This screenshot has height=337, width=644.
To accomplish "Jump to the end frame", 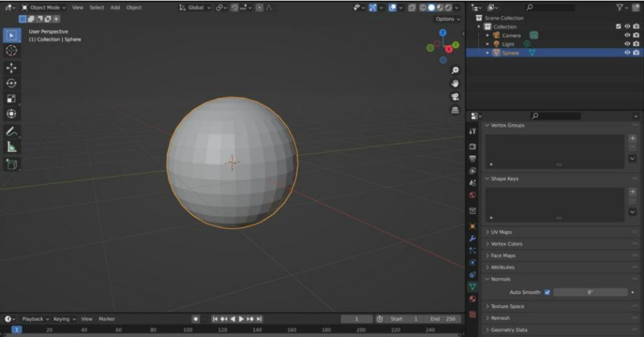I will click(x=259, y=319).
